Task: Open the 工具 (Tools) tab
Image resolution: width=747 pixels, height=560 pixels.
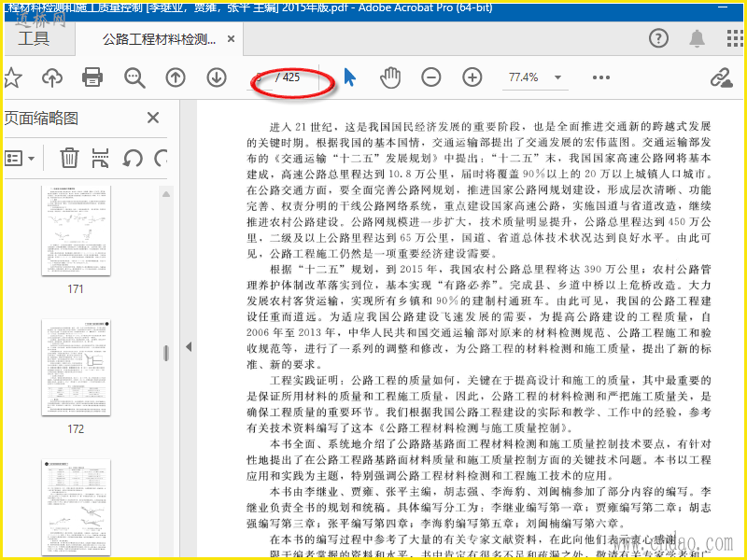Action: [x=35, y=38]
